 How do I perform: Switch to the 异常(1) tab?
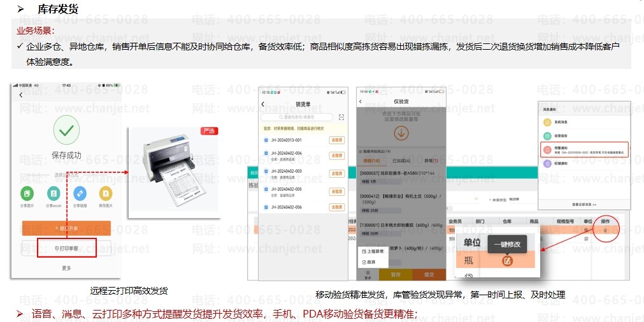[431, 160]
